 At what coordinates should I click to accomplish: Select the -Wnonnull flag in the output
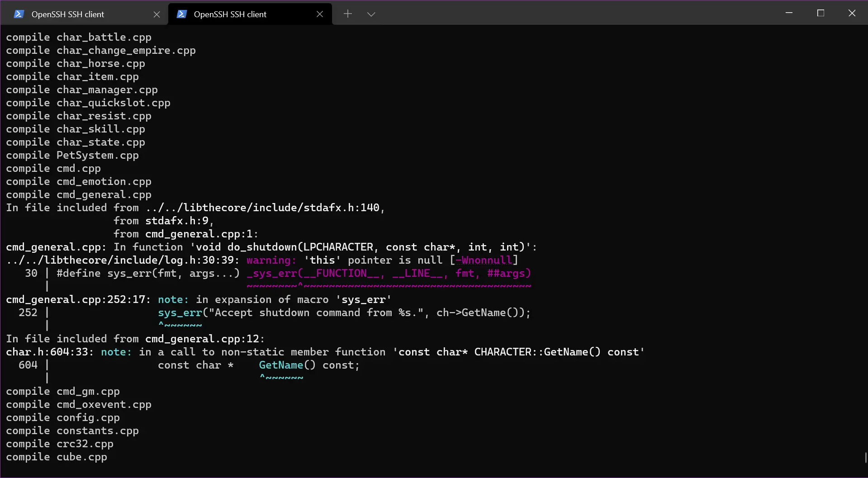pyautogui.click(x=484, y=260)
